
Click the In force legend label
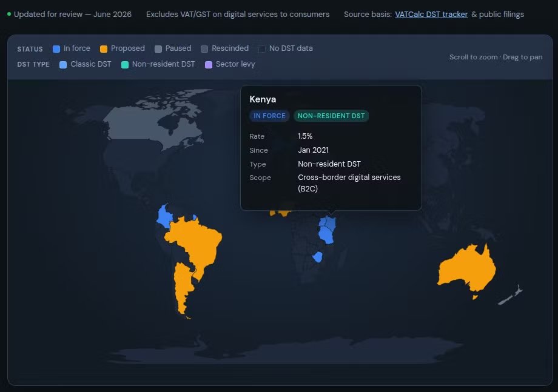(77, 48)
